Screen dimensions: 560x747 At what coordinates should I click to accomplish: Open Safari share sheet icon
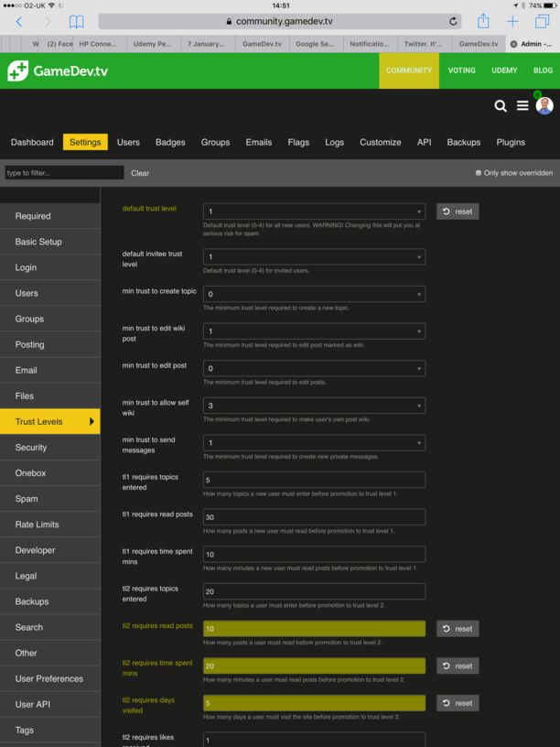[x=483, y=21]
